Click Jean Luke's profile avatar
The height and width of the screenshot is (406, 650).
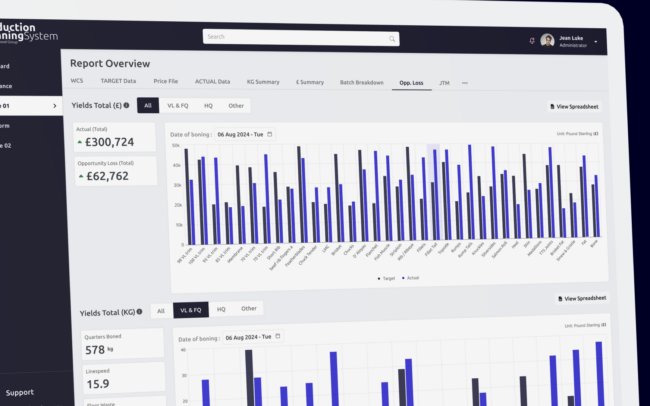(x=547, y=41)
